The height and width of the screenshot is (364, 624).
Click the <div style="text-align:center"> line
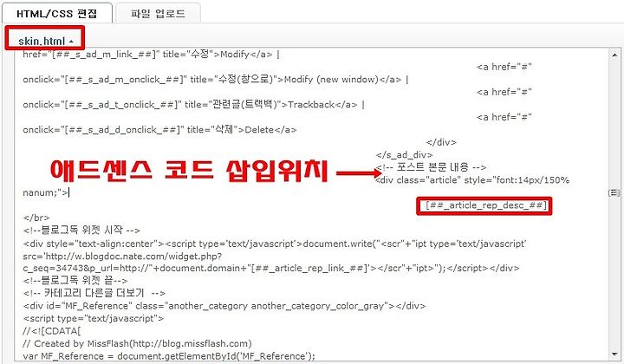click(275, 244)
